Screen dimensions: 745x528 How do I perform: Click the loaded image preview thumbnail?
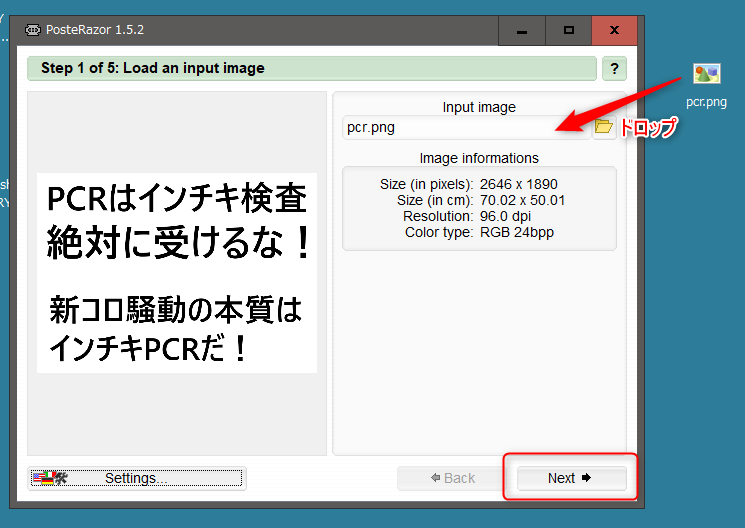click(x=177, y=273)
